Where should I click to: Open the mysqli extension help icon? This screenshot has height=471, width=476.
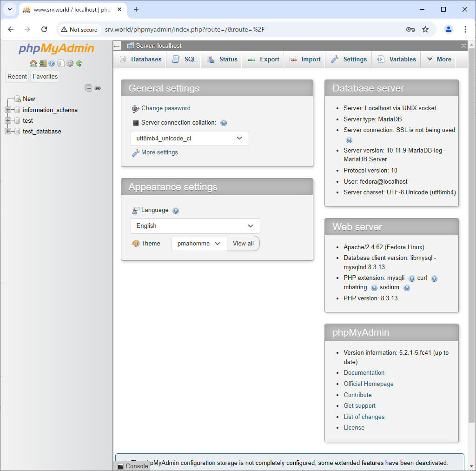pos(412,279)
